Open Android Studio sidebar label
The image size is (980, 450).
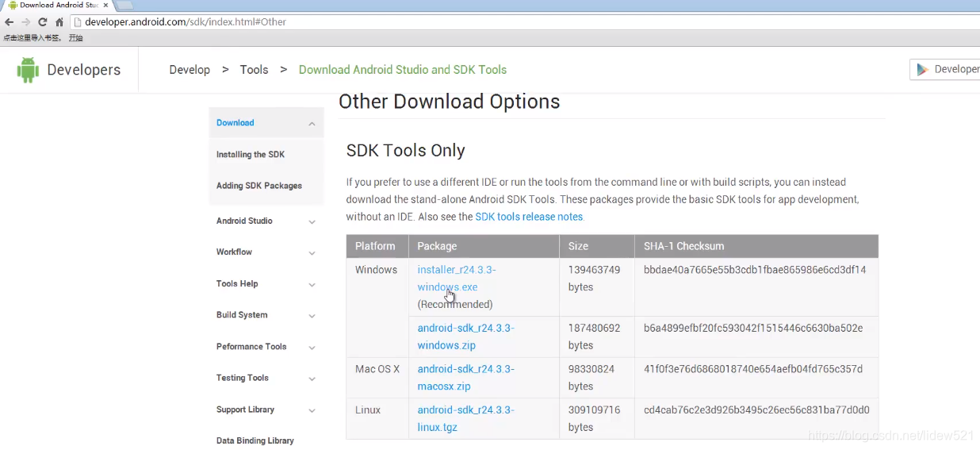(x=244, y=221)
